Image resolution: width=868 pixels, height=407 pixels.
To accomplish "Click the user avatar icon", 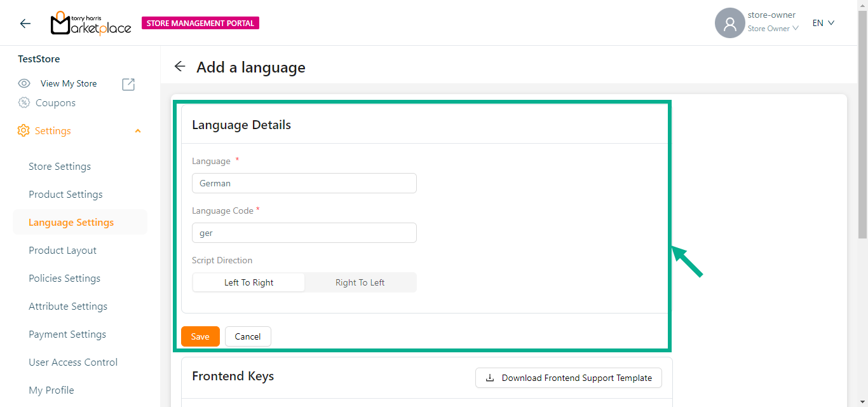I will coord(729,24).
